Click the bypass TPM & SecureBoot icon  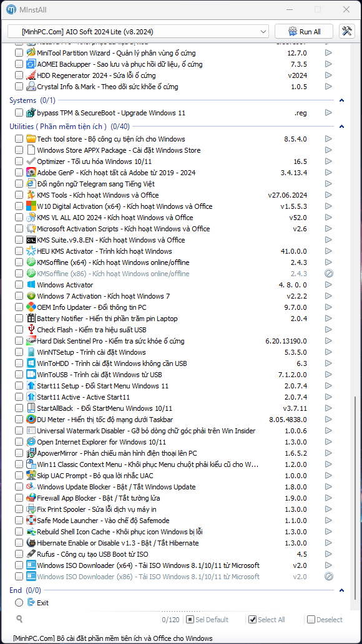[31, 113]
